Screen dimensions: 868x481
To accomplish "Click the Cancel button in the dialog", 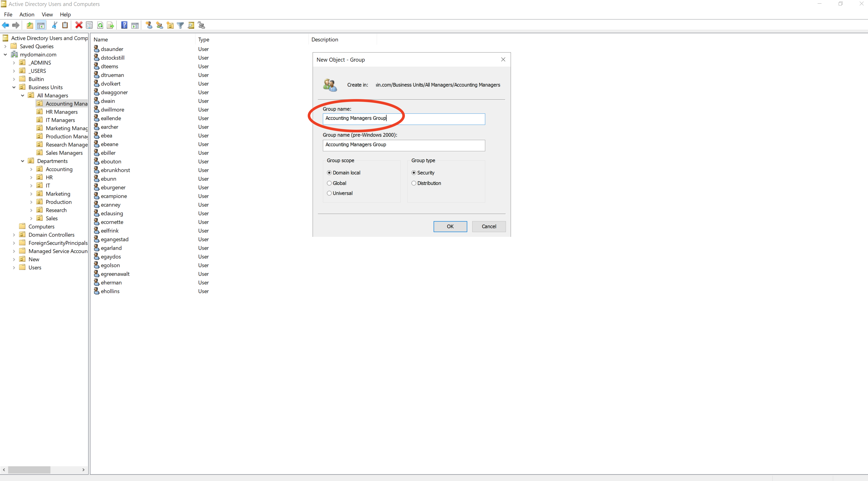I will tap(489, 226).
